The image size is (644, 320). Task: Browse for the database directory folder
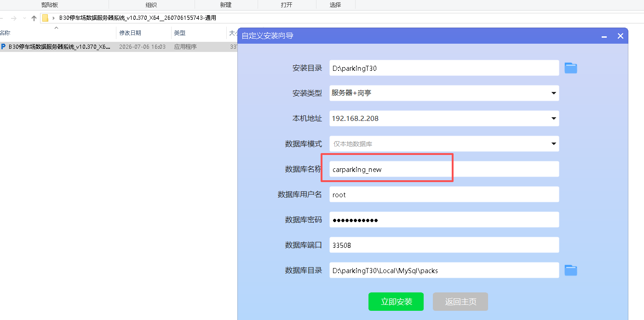pyautogui.click(x=571, y=270)
